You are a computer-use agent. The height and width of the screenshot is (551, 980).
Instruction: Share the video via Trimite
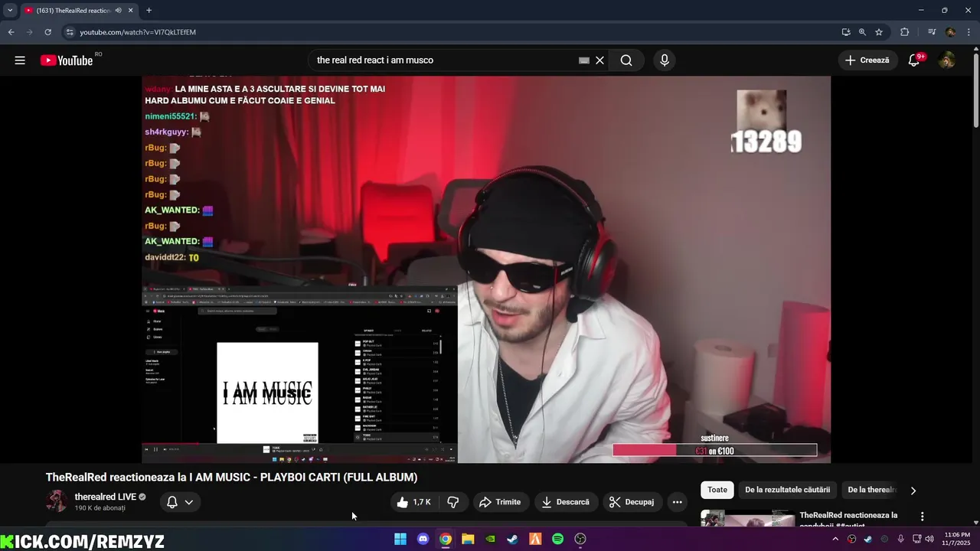pyautogui.click(x=500, y=502)
